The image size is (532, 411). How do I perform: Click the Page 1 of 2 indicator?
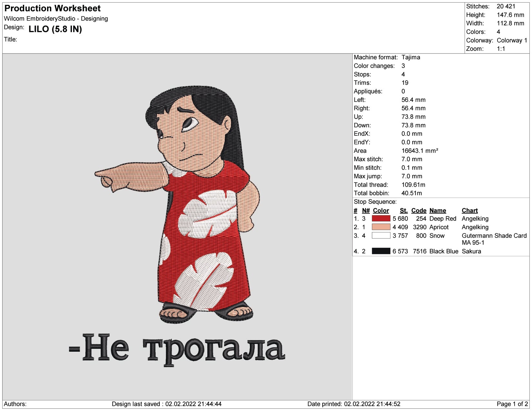pos(512,404)
